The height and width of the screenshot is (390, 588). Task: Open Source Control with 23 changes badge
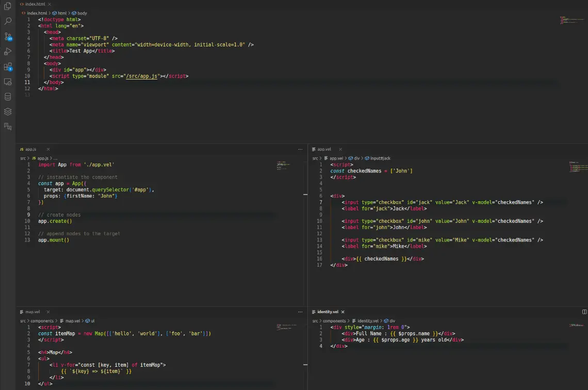click(8, 37)
